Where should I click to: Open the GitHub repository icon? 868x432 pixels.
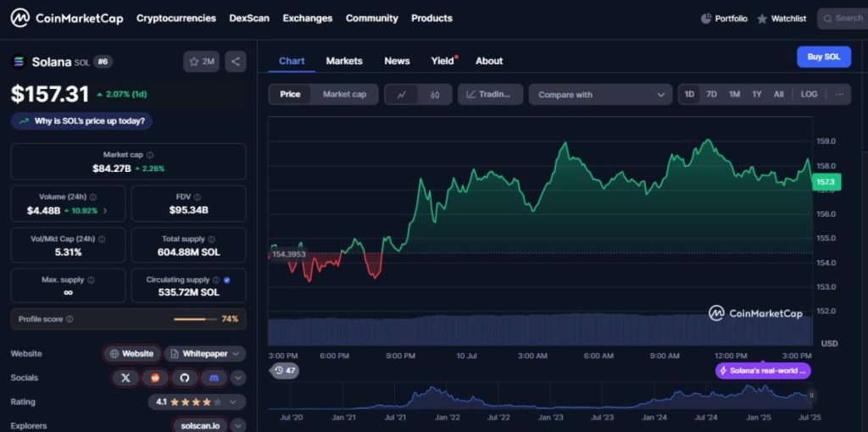(184, 378)
